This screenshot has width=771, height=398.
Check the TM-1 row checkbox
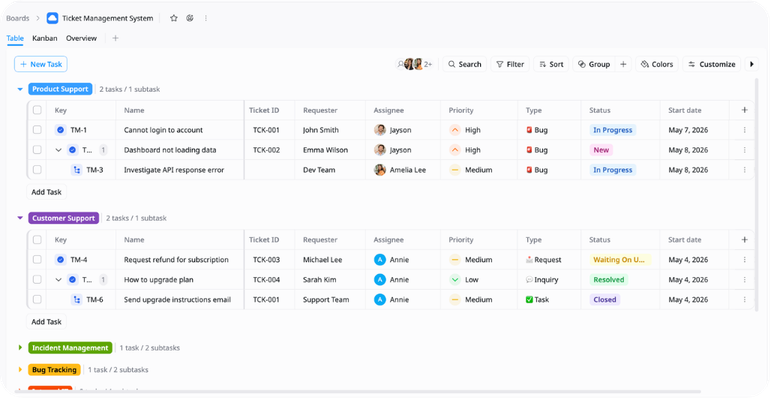click(x=37, y=130)
